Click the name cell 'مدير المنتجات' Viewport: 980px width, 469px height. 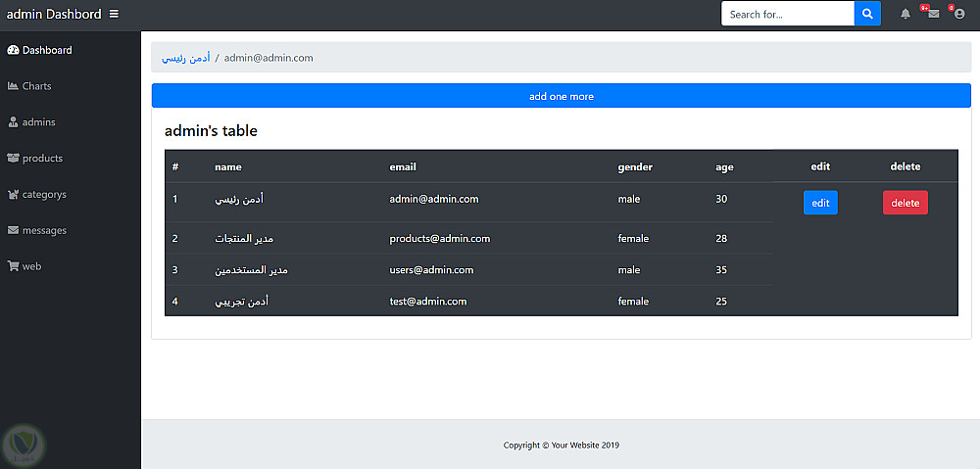[x=244, y=239]
